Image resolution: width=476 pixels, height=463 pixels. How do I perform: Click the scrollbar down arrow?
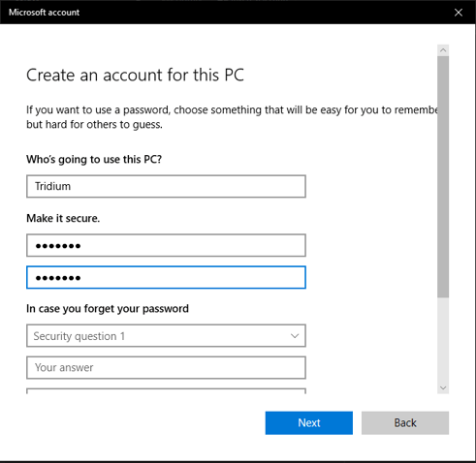click(443, 387)
